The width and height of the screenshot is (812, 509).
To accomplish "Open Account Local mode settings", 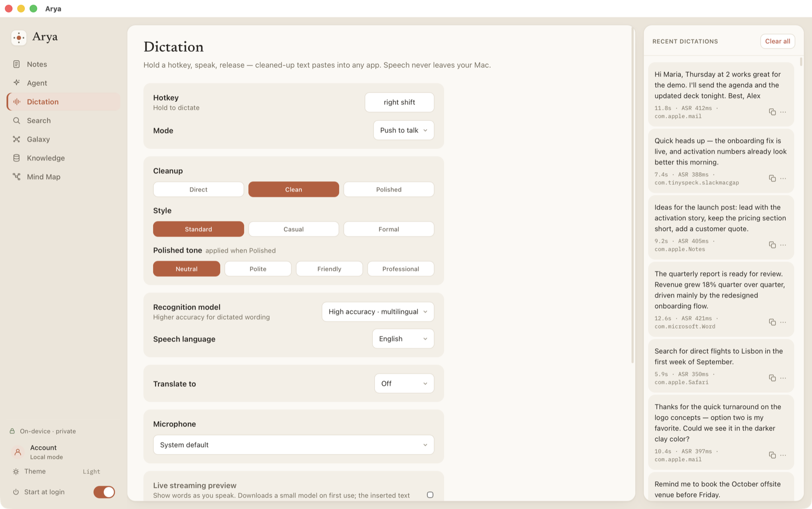I will 64,452.
